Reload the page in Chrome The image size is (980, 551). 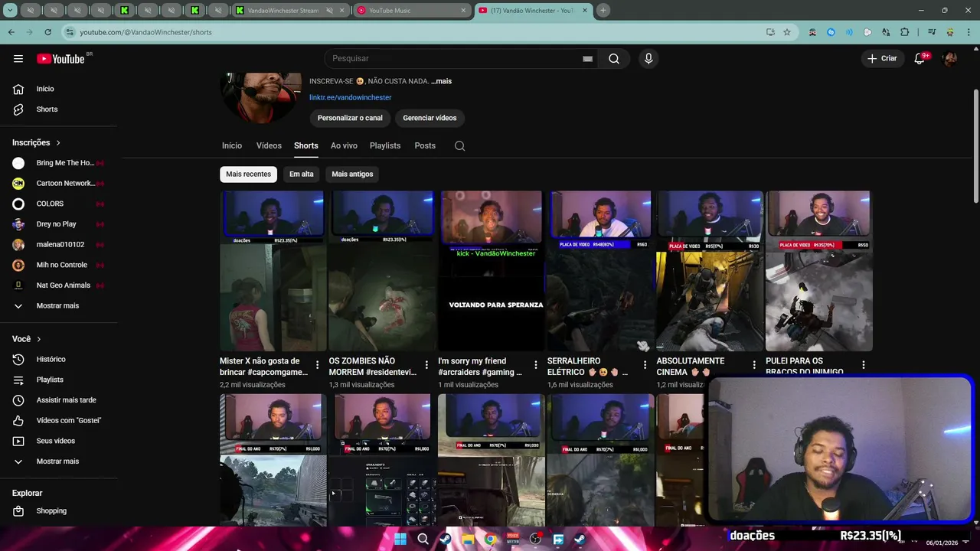pyautogui.click(x=47, y=32)
